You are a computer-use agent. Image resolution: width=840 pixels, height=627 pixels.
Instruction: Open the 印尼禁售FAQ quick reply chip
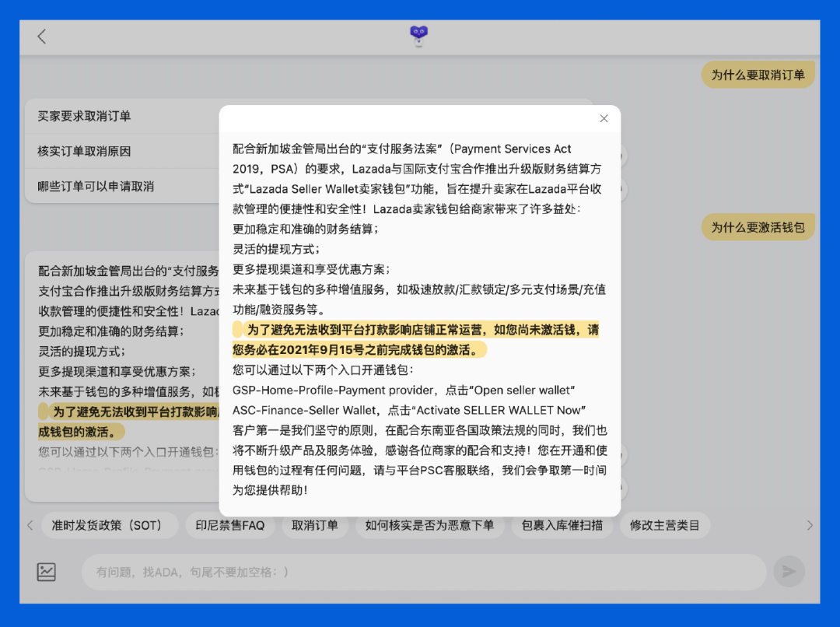coord(231,525)
